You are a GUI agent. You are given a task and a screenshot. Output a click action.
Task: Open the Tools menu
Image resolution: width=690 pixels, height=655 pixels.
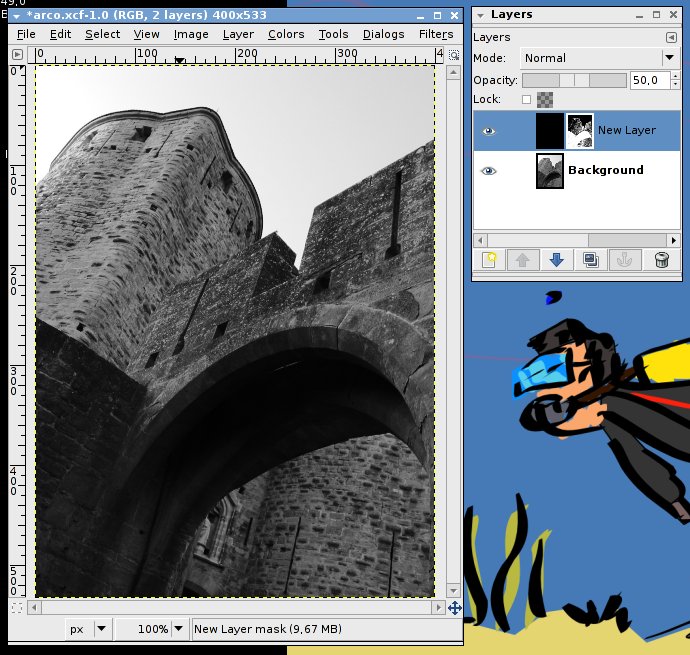coord(334,34)
